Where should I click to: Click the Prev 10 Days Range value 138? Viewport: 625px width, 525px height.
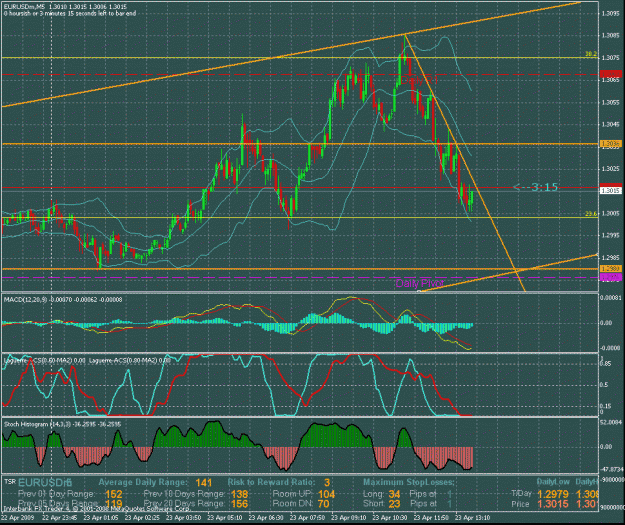239,494
